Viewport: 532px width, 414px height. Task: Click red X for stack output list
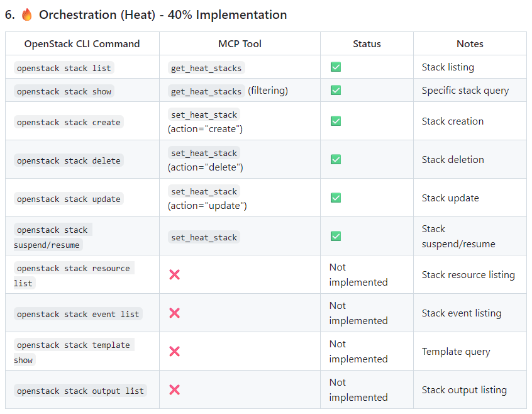coord(175,389)
